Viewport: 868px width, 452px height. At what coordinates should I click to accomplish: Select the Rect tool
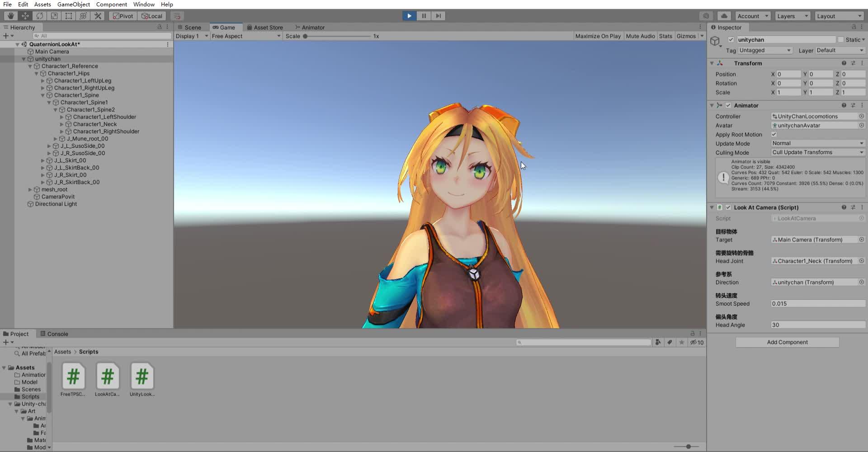(x=69, y=16)
